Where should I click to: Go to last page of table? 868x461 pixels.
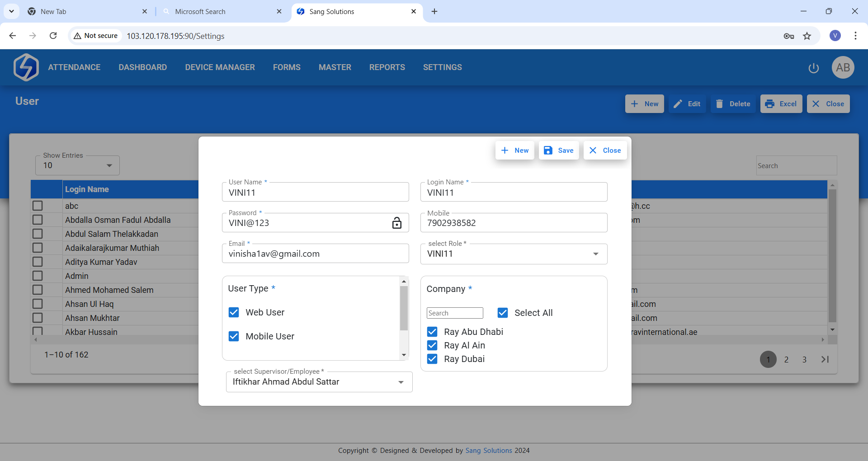pyautogui.click(x=825, y=359)
